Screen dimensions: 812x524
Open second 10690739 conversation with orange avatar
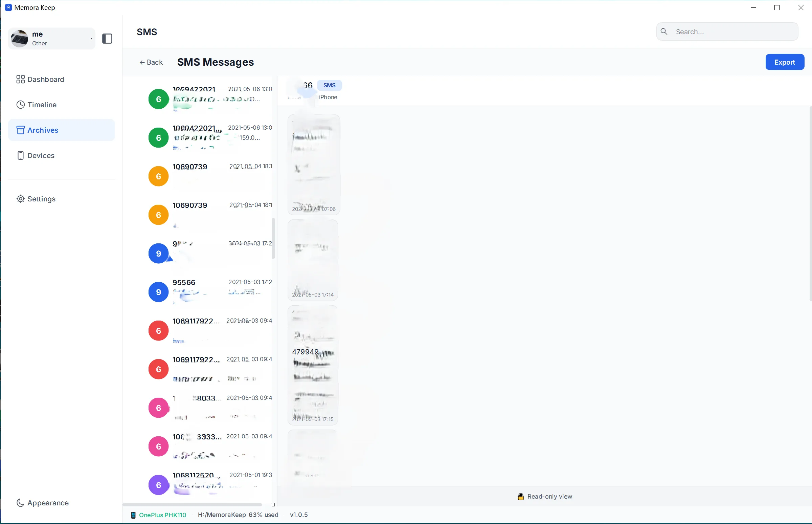(208, 215)
